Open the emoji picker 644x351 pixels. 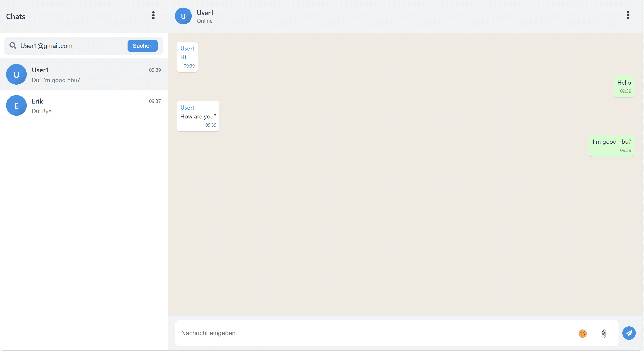point(582,333)
